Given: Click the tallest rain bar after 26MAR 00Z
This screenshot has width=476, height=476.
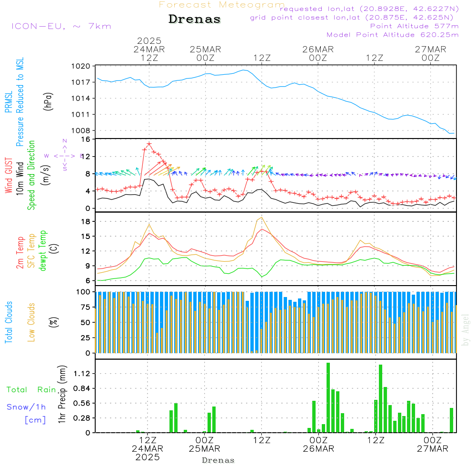Looking at the screenshot, I should (328, 397).
